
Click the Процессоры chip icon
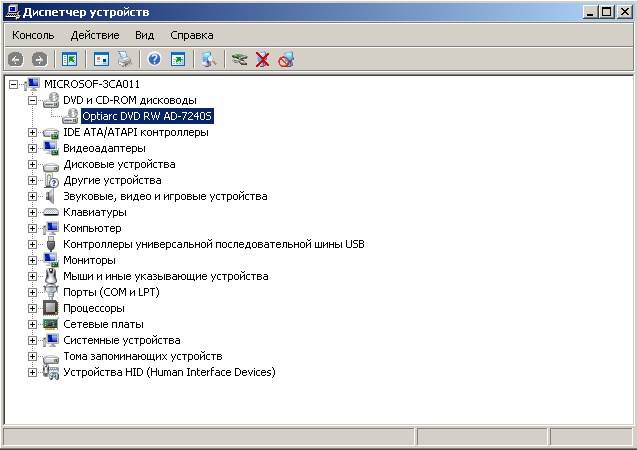coord(51,308)
